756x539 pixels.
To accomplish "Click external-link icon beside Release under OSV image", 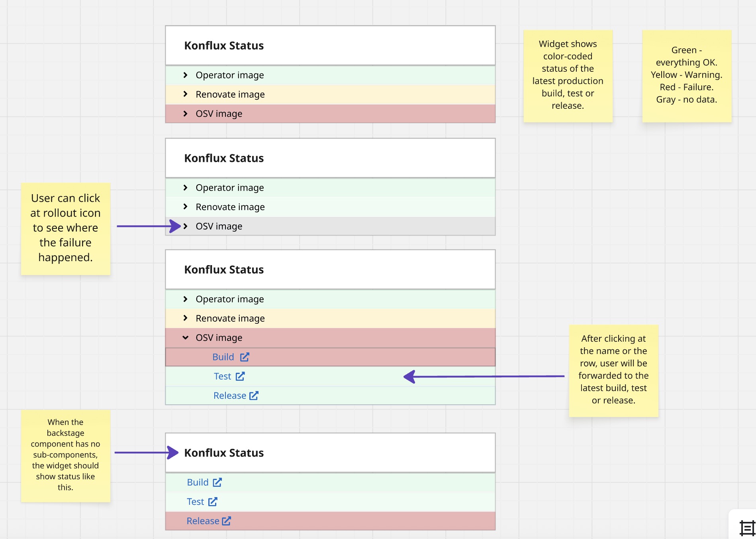I will [x=254, y=395].
